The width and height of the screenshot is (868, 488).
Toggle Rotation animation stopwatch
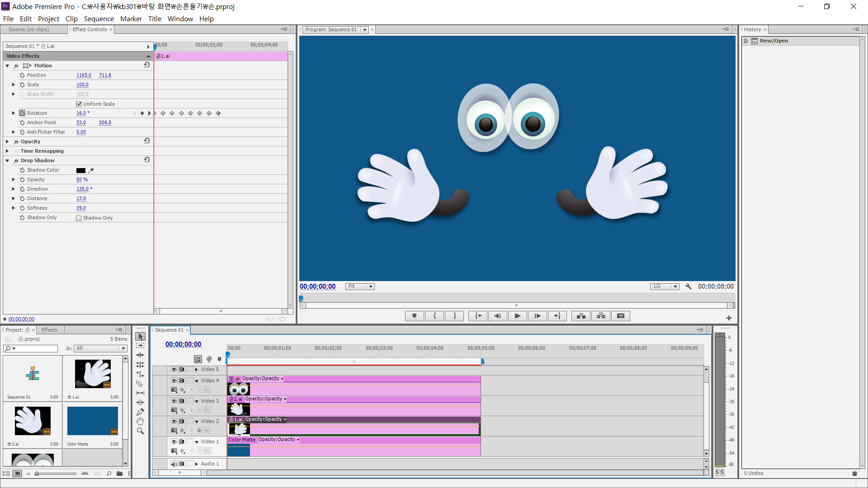pos(22,113)
